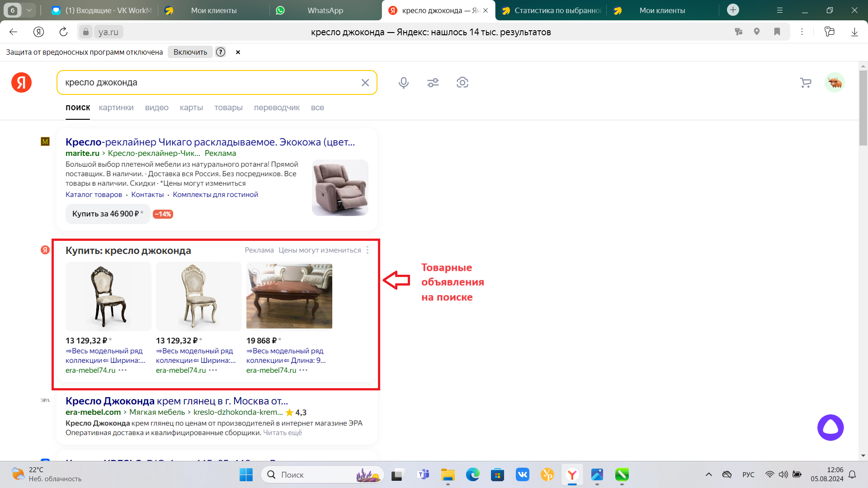Open the WhatsApp browser tab
The width and height of the screenshot is (868, 488).
tap(325, 10)
